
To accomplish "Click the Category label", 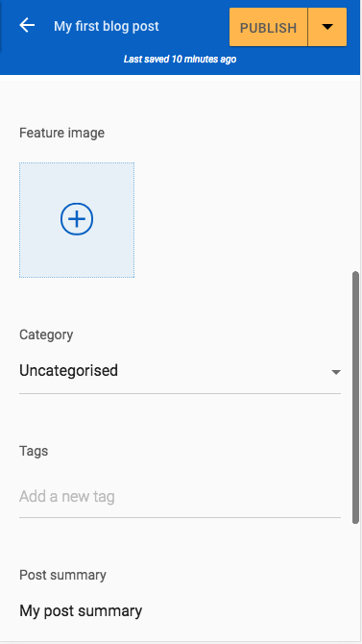I will point(46,334).
